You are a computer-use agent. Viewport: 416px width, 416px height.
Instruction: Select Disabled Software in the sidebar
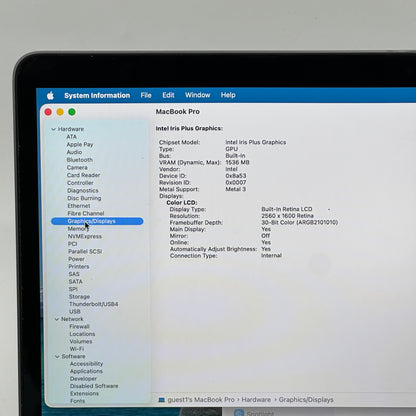pos(94,386)
